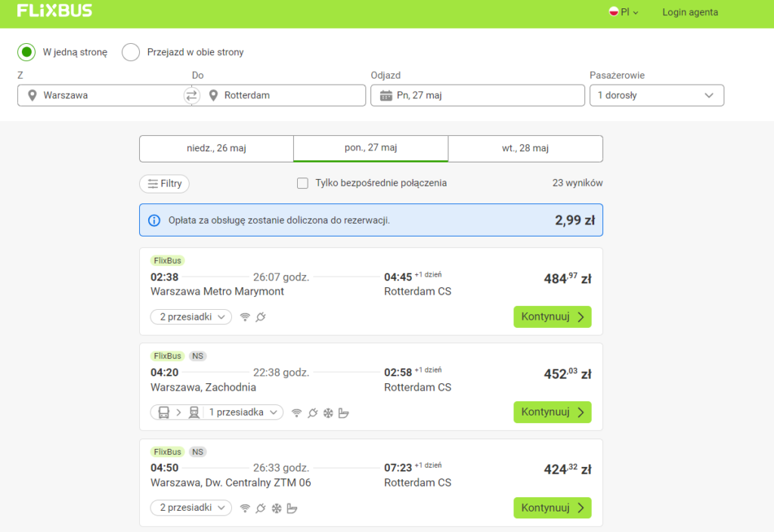This screenshot has width=774, height=532.
Task: Click Kontynuuj for 484.97 zł trip
Action: pos(552,317)
